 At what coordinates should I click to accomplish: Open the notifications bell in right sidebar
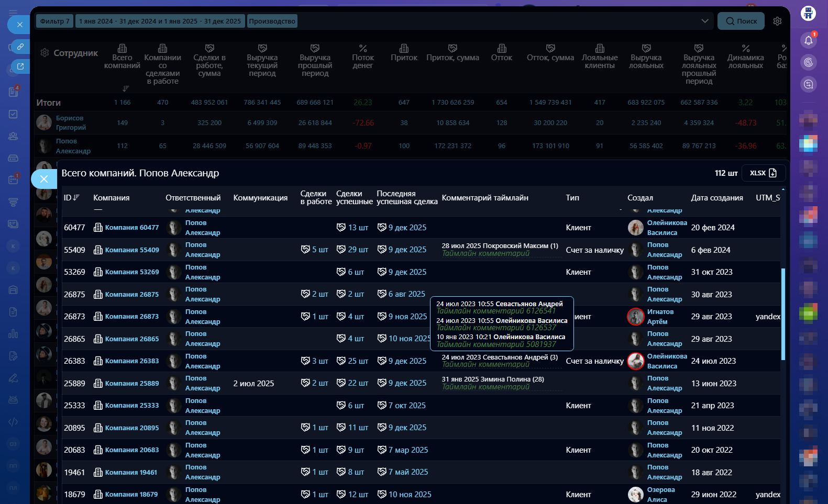(x=808, y=40)
